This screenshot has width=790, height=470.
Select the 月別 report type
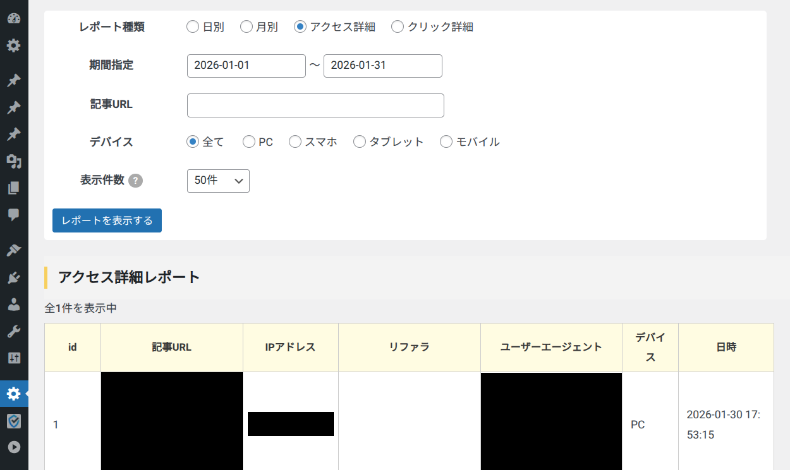coord(246,27)
